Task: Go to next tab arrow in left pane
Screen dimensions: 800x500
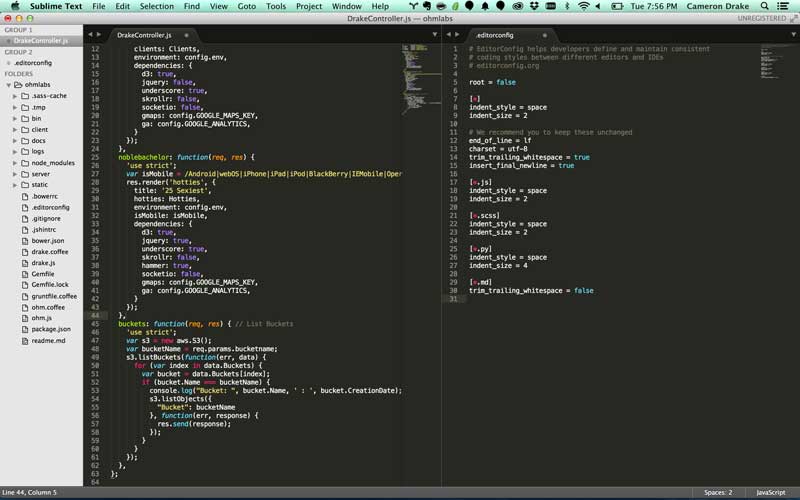Action: (x=98, y=35)
